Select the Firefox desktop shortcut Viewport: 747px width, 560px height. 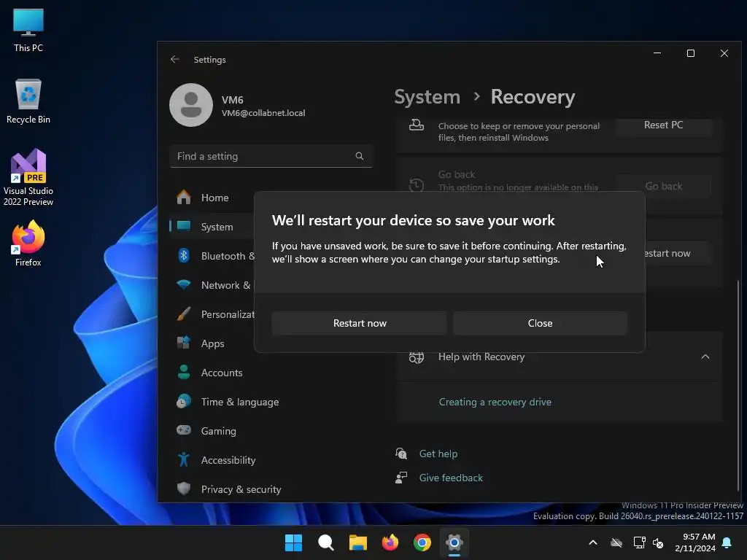[x=28, y=244]
